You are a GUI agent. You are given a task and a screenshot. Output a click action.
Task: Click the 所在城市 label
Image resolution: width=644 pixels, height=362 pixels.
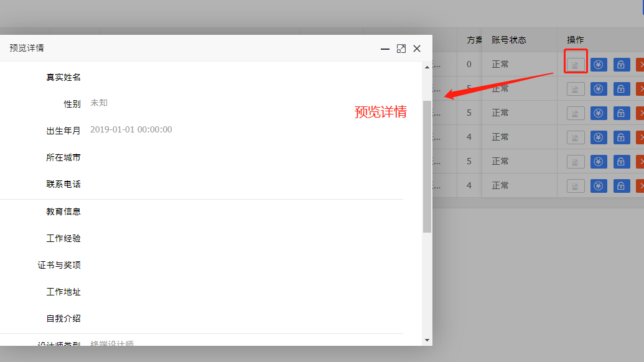tap(63, 157)
